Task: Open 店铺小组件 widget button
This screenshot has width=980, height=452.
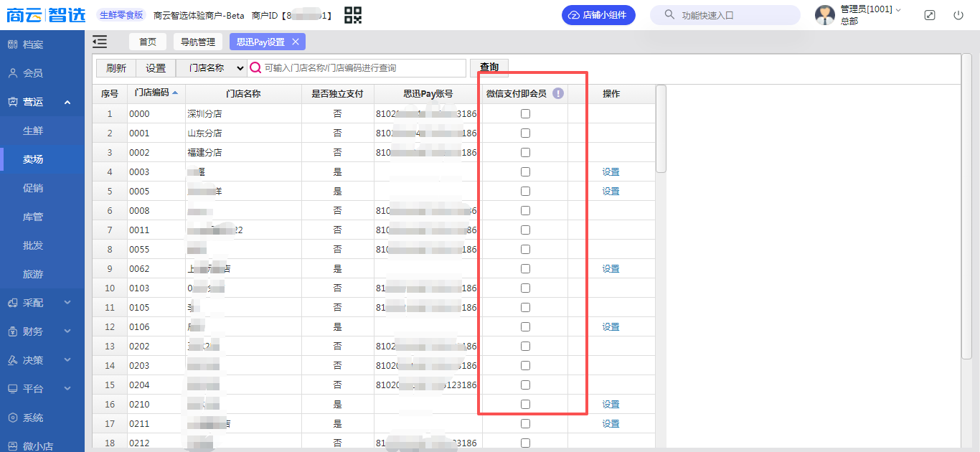Action: [x=598, y=15]
